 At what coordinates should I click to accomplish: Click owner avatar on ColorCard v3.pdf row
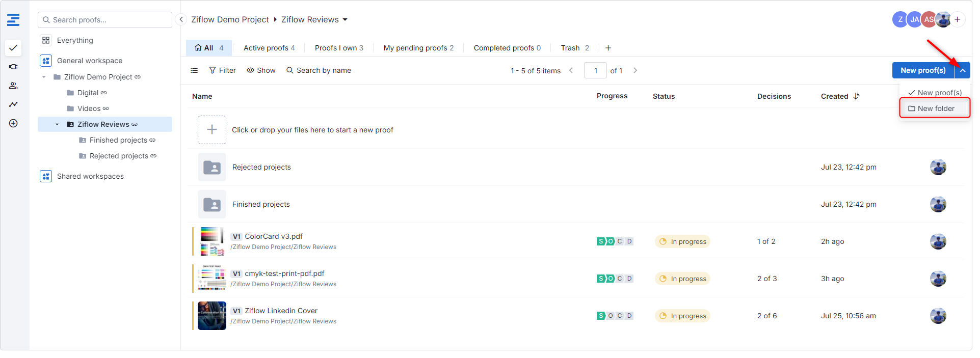point(938,241)
